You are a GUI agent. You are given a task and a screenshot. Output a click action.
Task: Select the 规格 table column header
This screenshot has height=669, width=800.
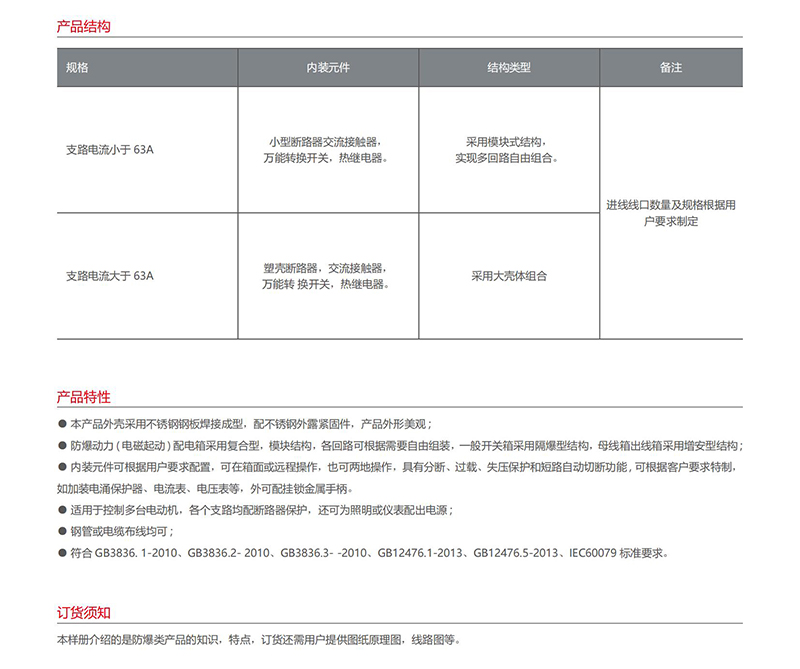pyautogui.click(x=77, y=68)
